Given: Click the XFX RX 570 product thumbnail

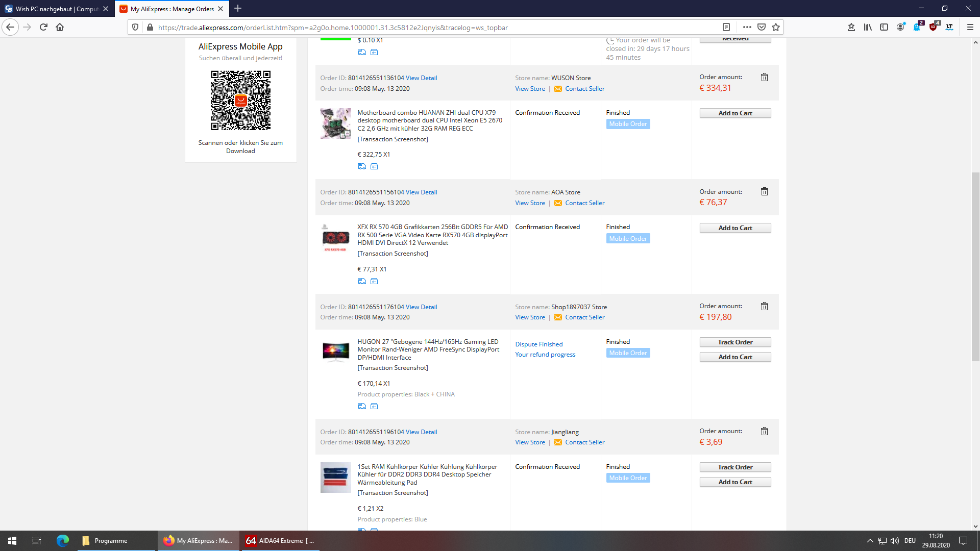Looking at the screenshot, I should point(335,238).
